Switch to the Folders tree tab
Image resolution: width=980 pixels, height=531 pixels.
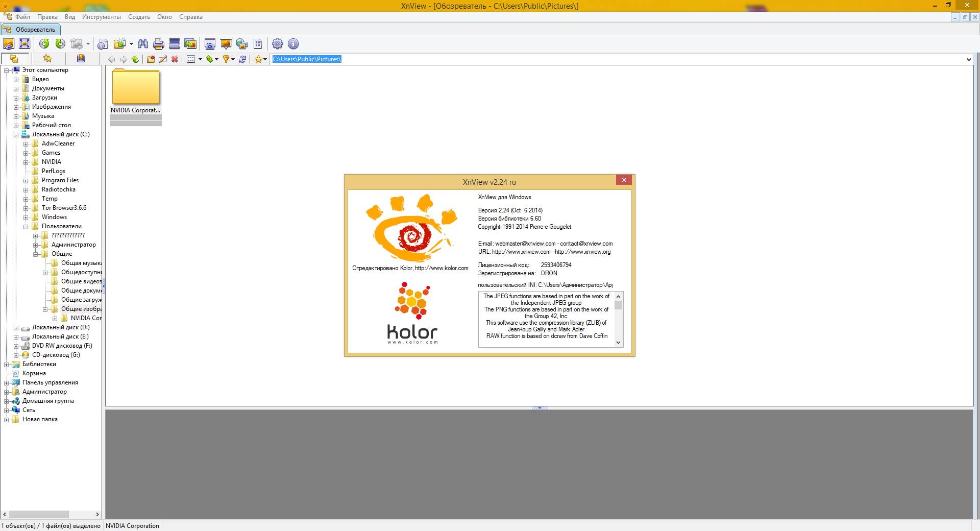[x=14, y=59]
